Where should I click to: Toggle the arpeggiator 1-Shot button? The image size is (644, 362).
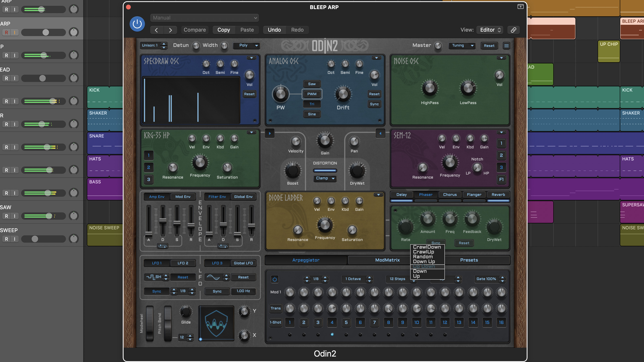[x=276, y=322]
